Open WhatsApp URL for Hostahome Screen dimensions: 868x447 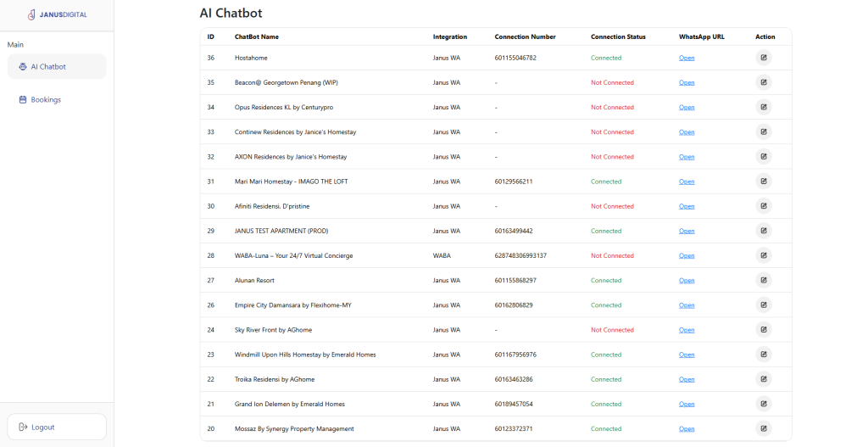[687, 59]
